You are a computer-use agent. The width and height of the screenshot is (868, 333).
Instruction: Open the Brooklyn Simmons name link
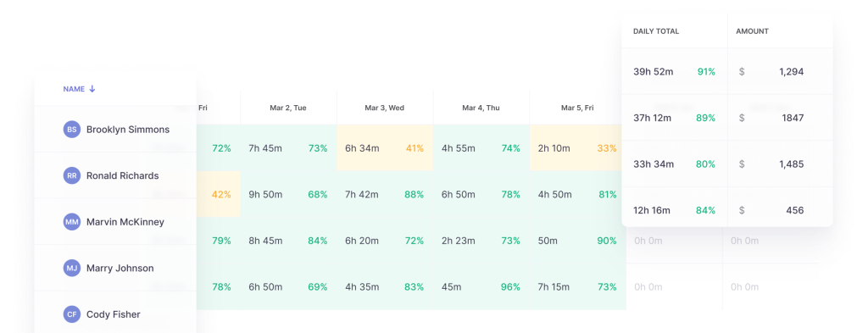point(128,130)
